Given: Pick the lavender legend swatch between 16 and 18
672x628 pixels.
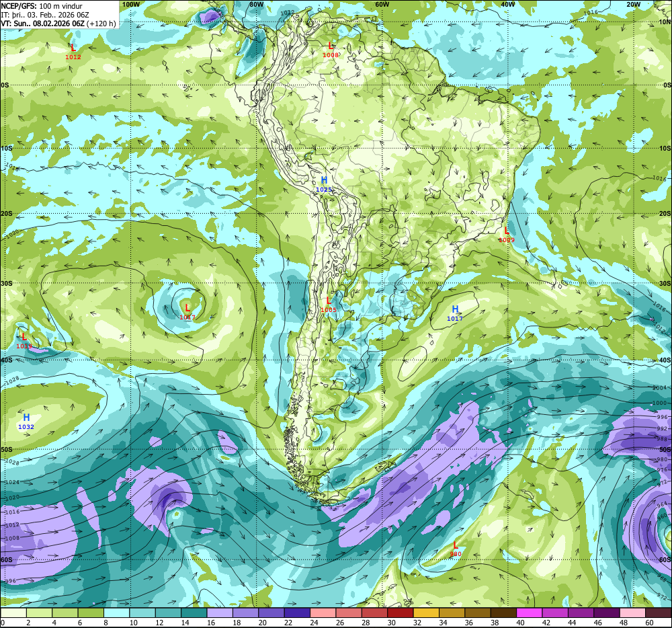Looking at the screenshot, I should click(220, 613).
